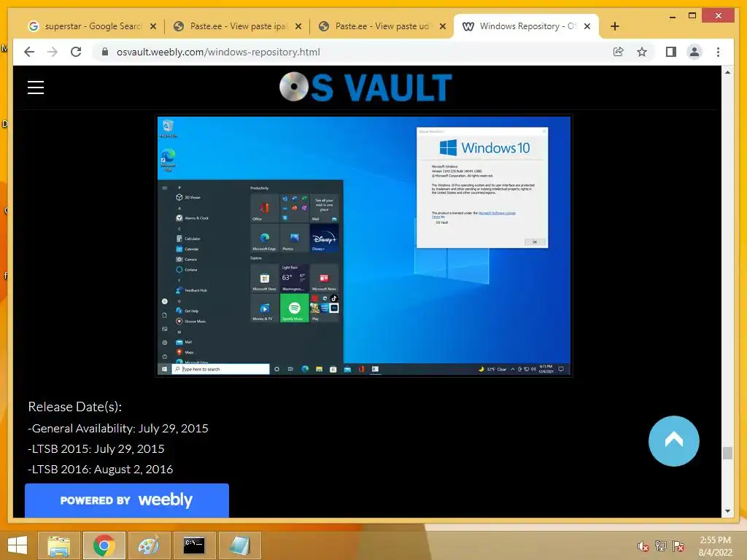Open the Chrome three-dot menu
747x560 pixels.
(718, 52)
